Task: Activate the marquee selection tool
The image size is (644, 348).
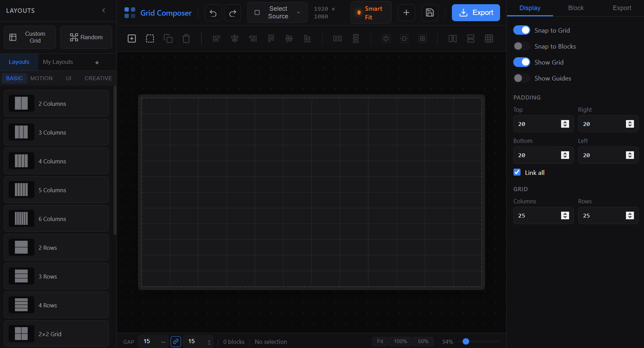Action: (x=150, y=39)
